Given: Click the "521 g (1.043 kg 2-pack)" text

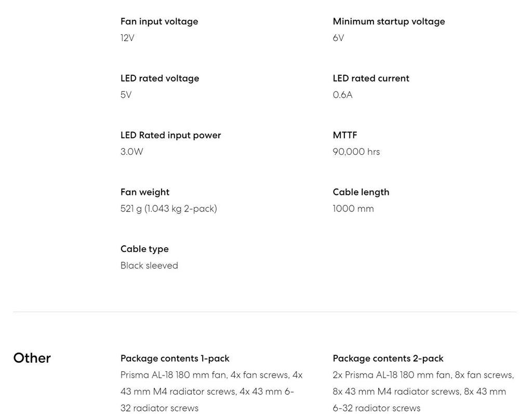Looking at the screenshot, I should tap(169, 209).
